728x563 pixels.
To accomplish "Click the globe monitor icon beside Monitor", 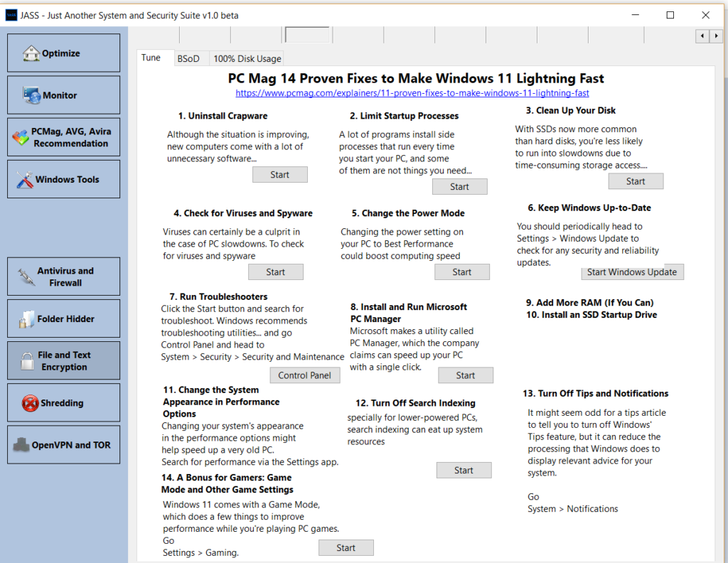I will [32, 95].
